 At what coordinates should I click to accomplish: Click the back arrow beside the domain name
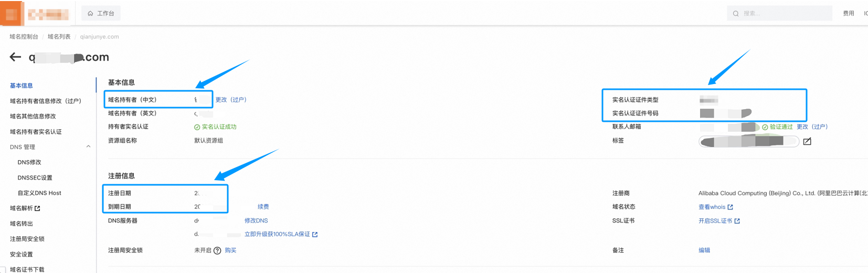pyautogui.click(x=15, y=57)
